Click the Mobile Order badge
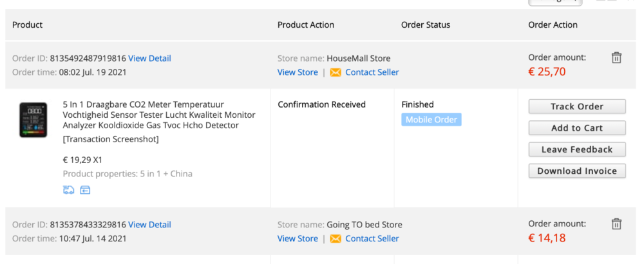This screenshot has height=264, width=644. point(431,119)
